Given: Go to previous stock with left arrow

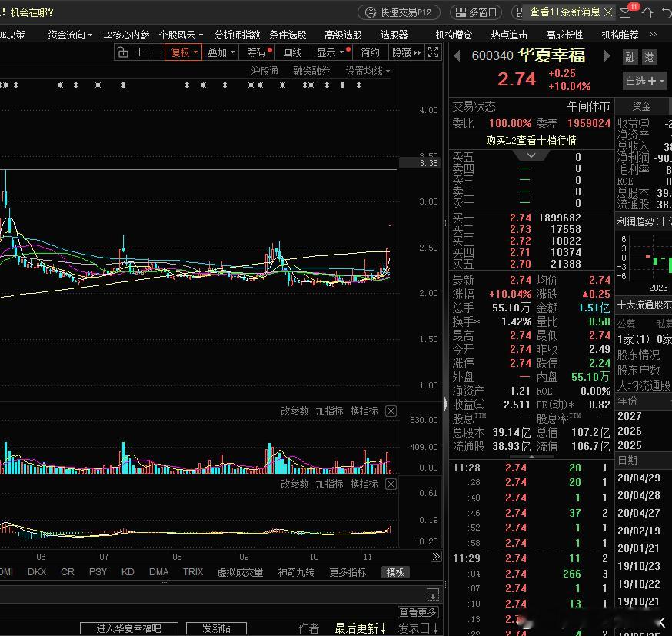Looking at the screenshot, I should (457, 55).
